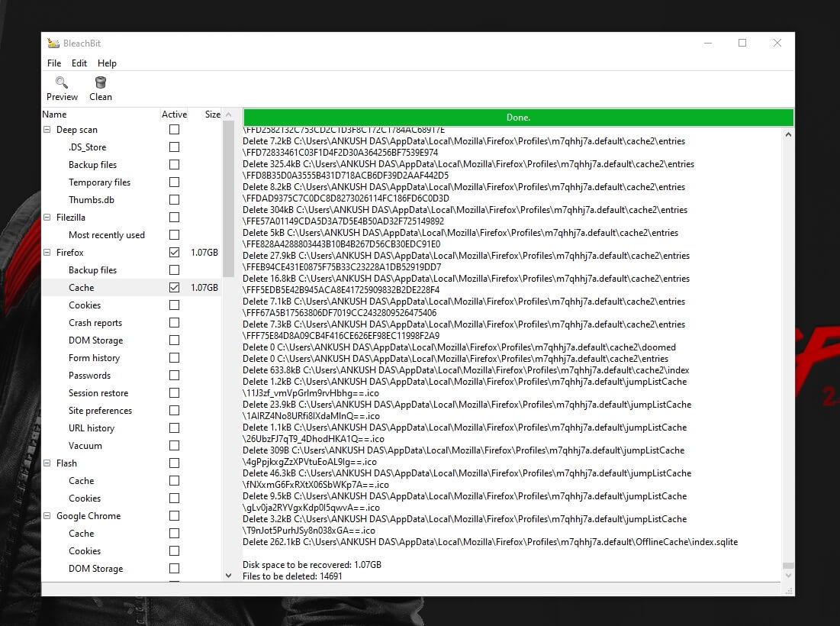This screenshot has height=626, width=840.
Task: Select the URL history tree row
Action: (x=131, y=428)
